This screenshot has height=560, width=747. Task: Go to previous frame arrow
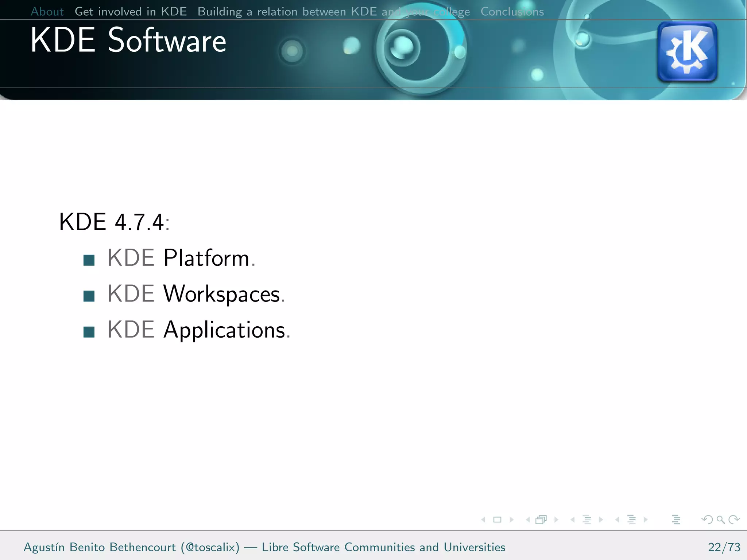tap(528, 520)
